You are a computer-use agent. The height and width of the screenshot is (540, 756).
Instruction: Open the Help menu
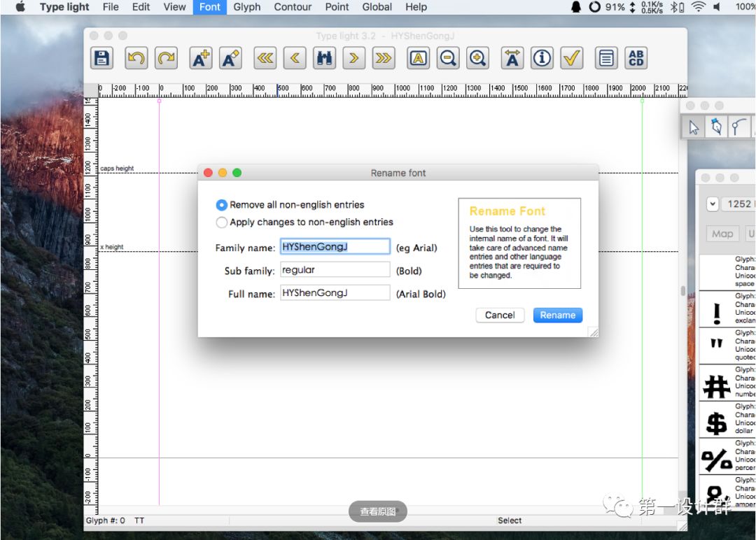pyautogui.click(x=416, y=7)
